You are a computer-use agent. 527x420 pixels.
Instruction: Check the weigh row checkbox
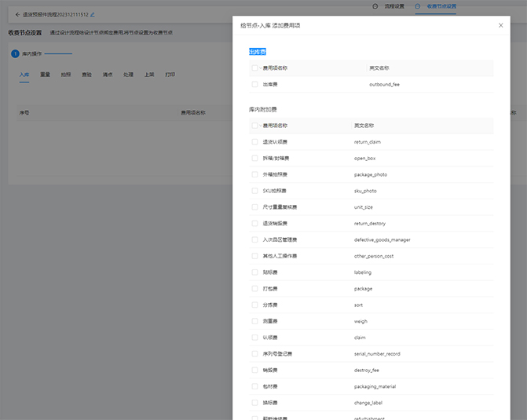click(254, 321)
